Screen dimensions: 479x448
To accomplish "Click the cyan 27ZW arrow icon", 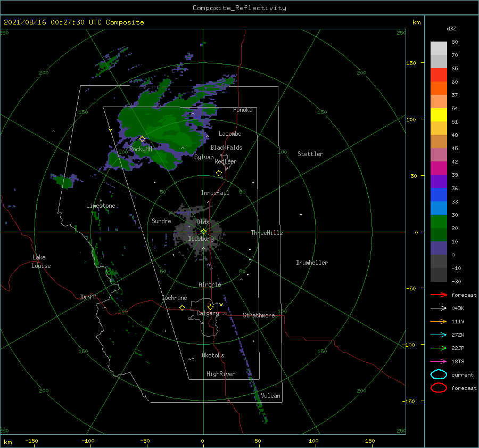I will pos(439,335).
